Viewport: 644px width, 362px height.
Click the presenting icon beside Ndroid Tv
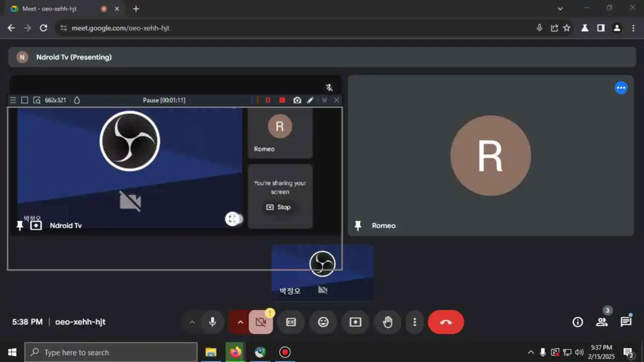[x=36, y=226]
